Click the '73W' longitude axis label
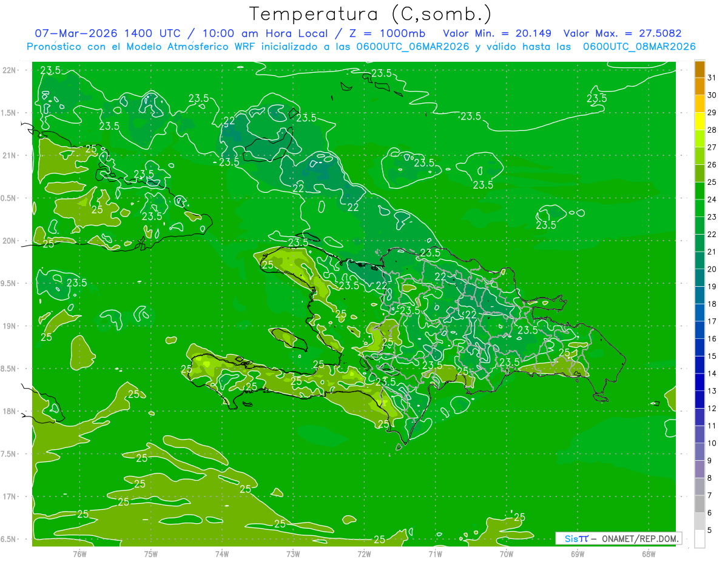728x562 pixels. (293, 554)
